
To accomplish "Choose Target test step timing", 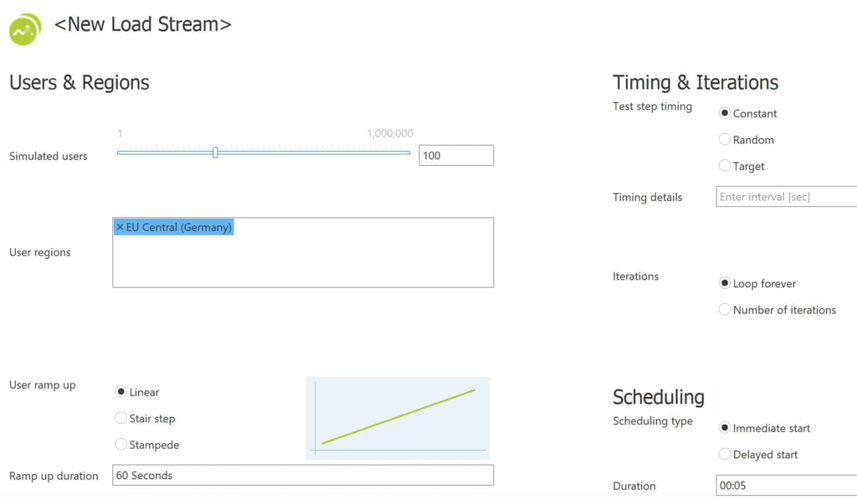I will [x=725, y=166].
